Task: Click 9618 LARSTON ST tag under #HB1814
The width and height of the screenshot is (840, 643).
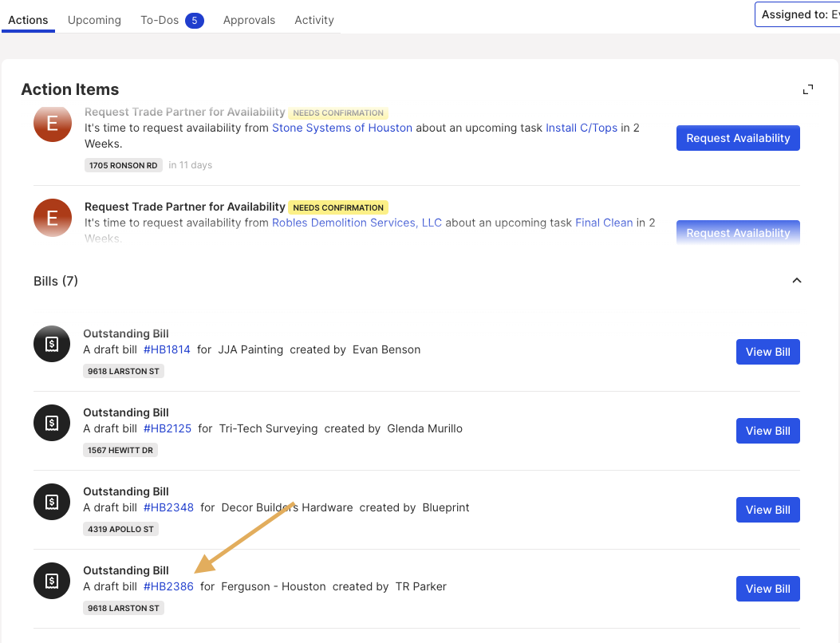Action: coord(123,371)
